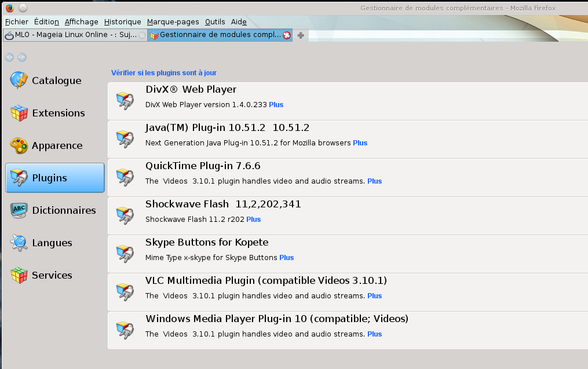
Task: Click the Plugins sidebar icon
Action: (x=19, y=178)
